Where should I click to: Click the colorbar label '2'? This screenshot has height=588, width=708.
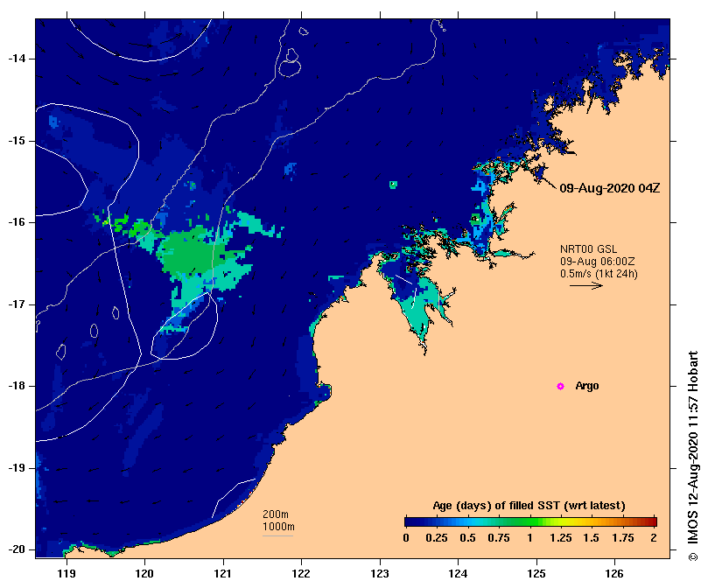pos(654,538)
